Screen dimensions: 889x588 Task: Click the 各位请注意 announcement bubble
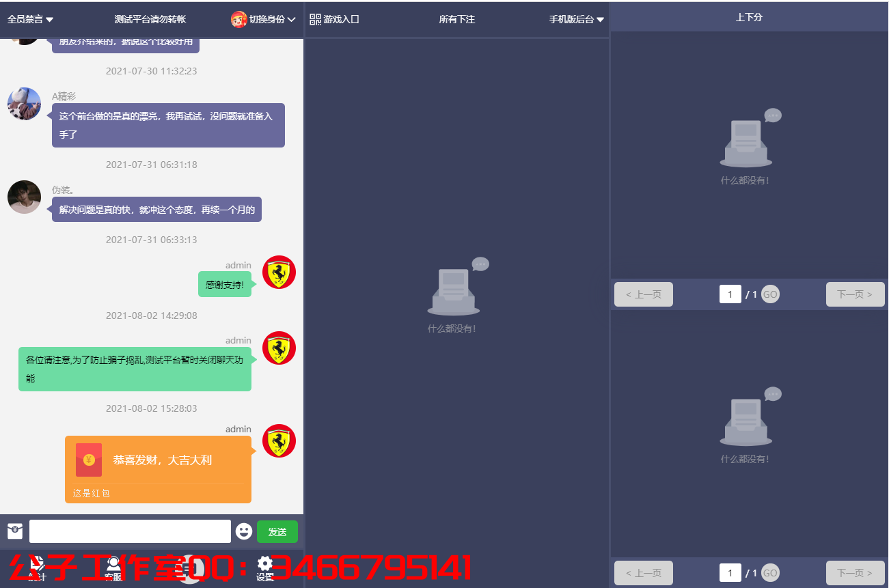[x=135, y=369]
